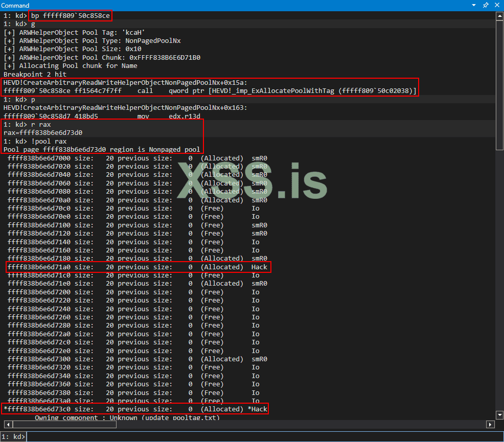Click the 'mov edx,r13d' instruction line
This screenshot has height=442, width=504.
point(102,117)
